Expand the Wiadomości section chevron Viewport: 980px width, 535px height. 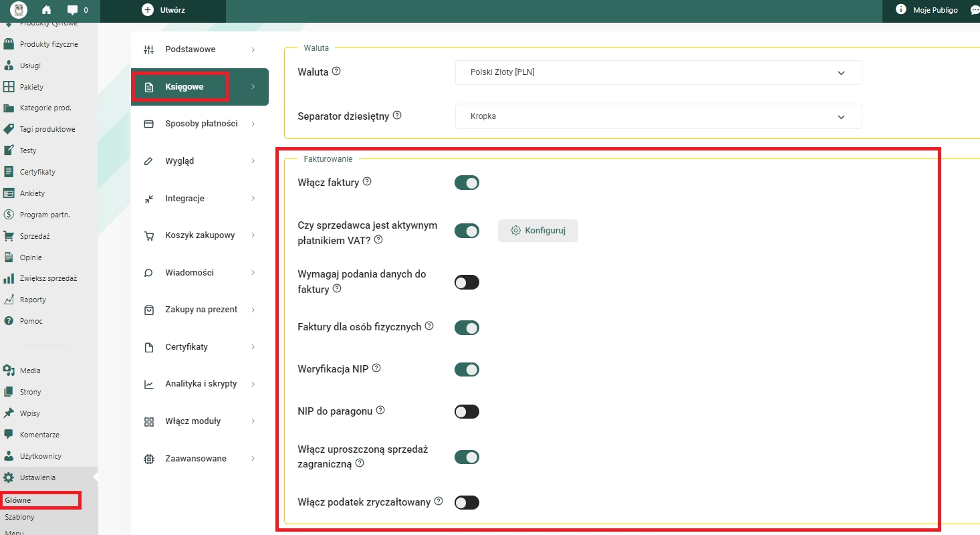coord(253,273)
